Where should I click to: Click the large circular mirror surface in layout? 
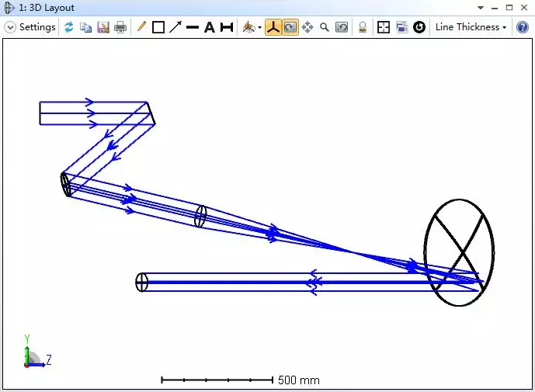coord(459,252)
